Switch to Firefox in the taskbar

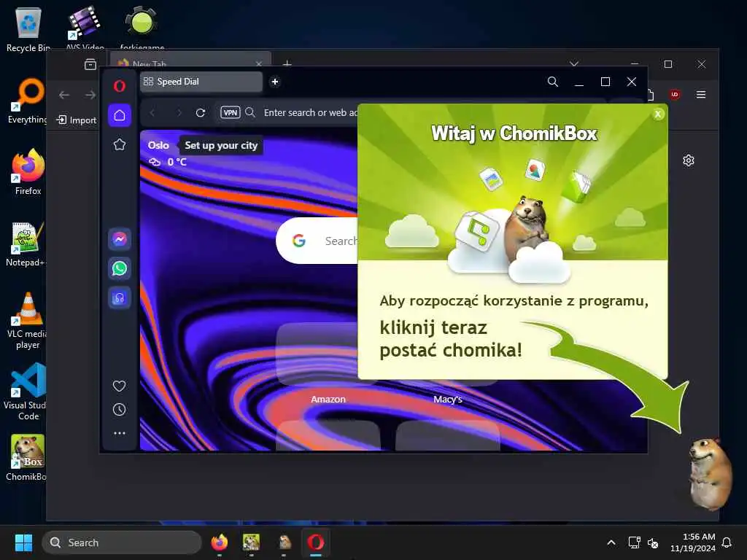tap(219, 542)
